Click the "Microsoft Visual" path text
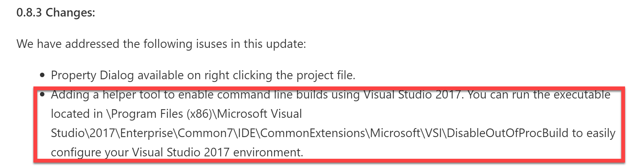 click(x=259, y=114)
